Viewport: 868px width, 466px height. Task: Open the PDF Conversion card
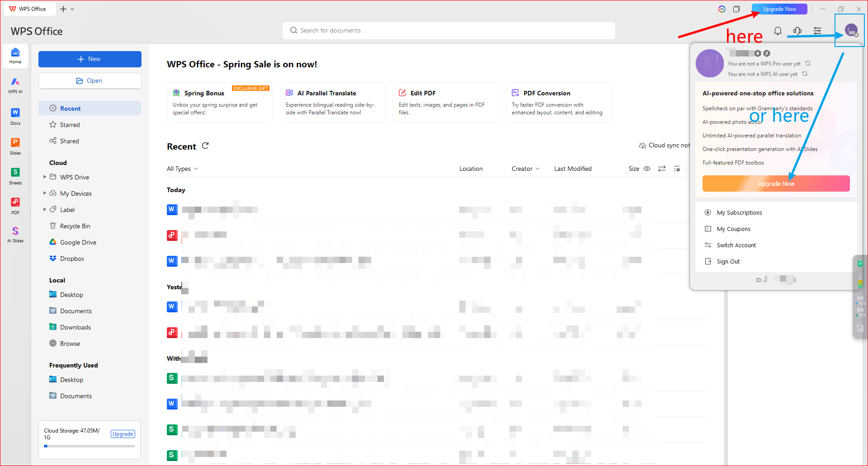[x=559, y=103]
